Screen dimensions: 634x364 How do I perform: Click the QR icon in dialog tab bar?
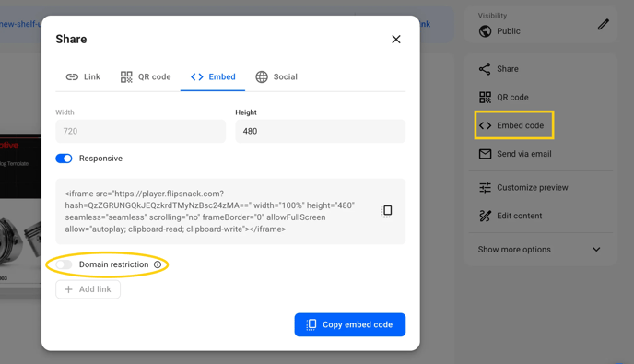pyautogui.click(x=126, y=76)
